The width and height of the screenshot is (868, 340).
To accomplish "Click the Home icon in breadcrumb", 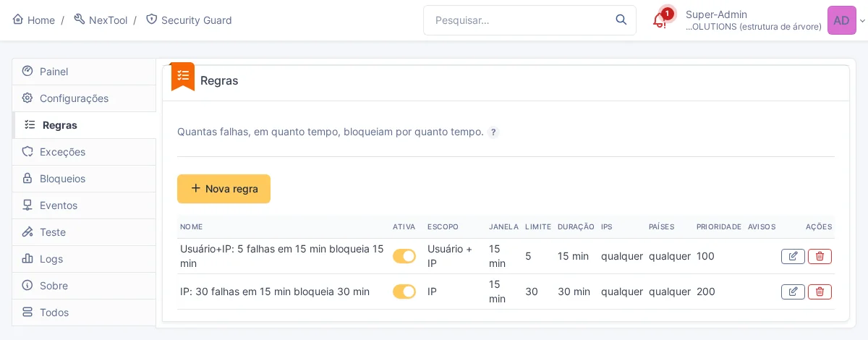I will 18,20.
